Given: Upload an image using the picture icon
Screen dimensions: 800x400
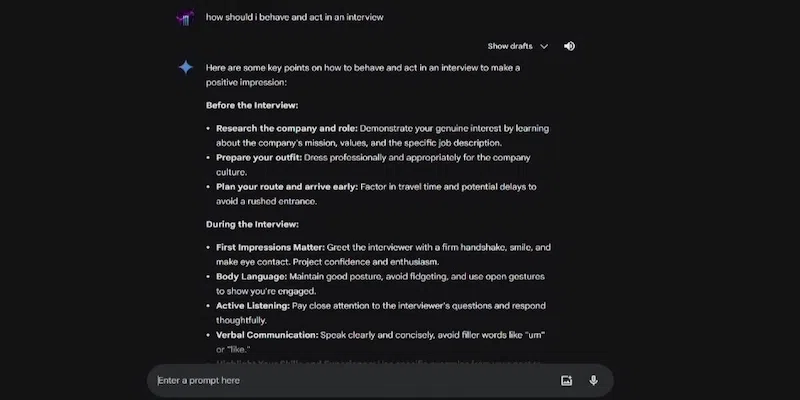Looking at the screenshot, I should coord(566,380).
